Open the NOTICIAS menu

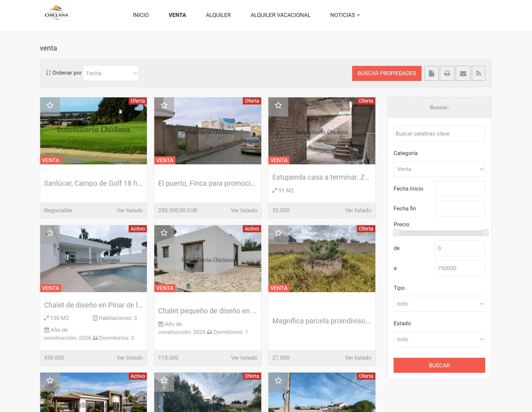[x=345, y=15]
